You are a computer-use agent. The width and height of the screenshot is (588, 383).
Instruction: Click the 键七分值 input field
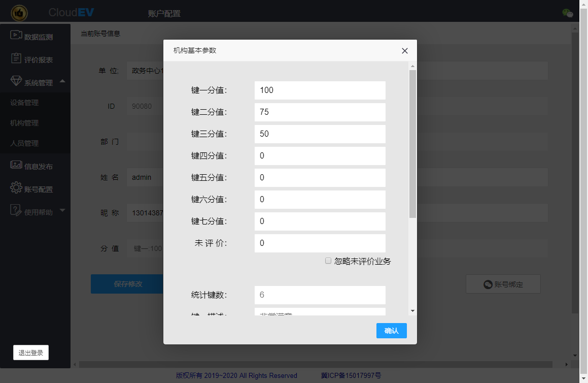(320, 221)
